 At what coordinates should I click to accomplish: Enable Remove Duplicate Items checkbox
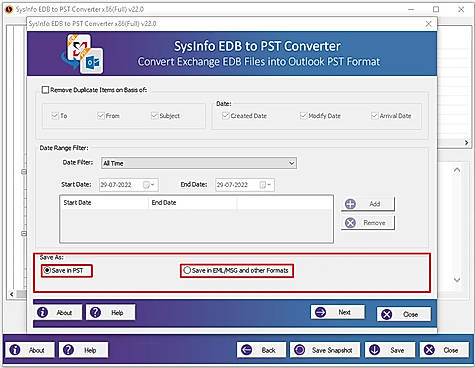pos(45,90)
